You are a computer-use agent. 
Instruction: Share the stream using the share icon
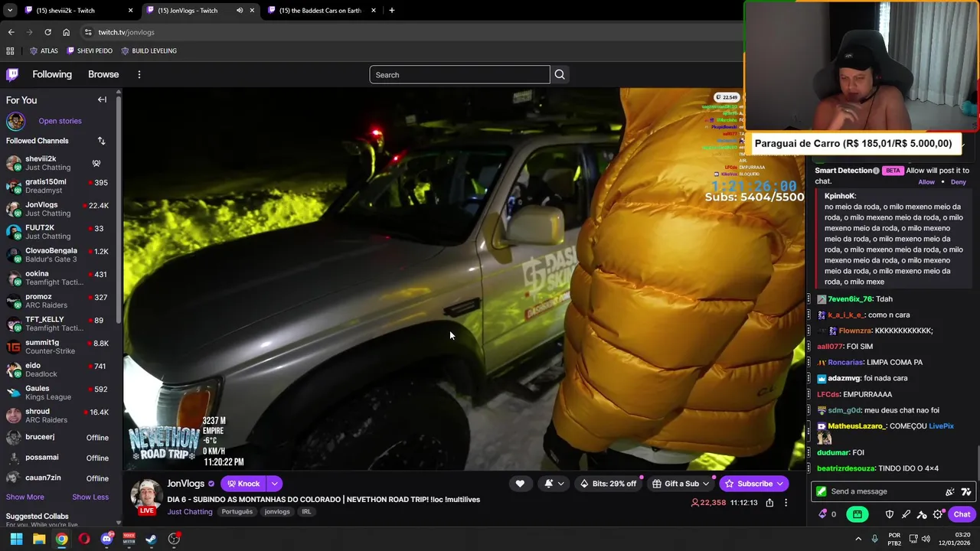coord(769,503)
